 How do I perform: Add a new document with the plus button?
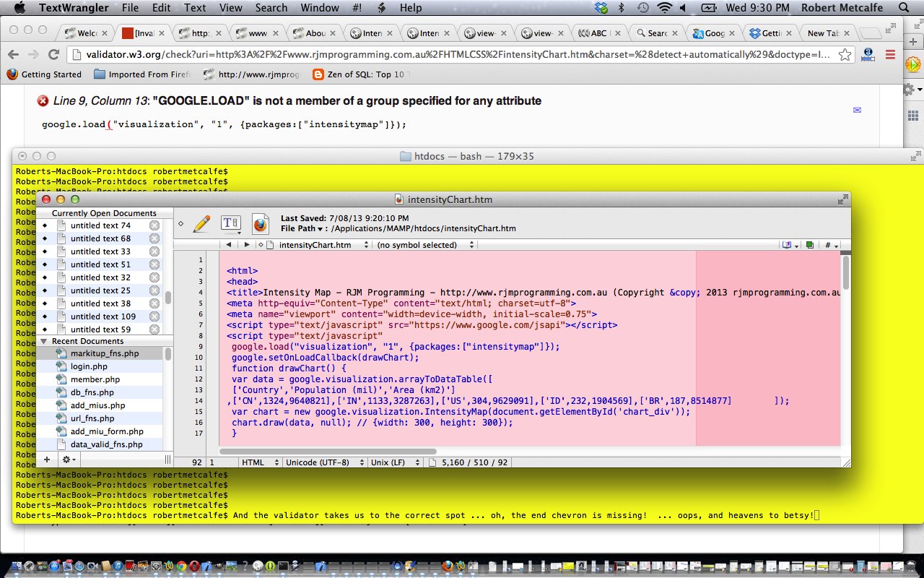click(x=47, y=460)
